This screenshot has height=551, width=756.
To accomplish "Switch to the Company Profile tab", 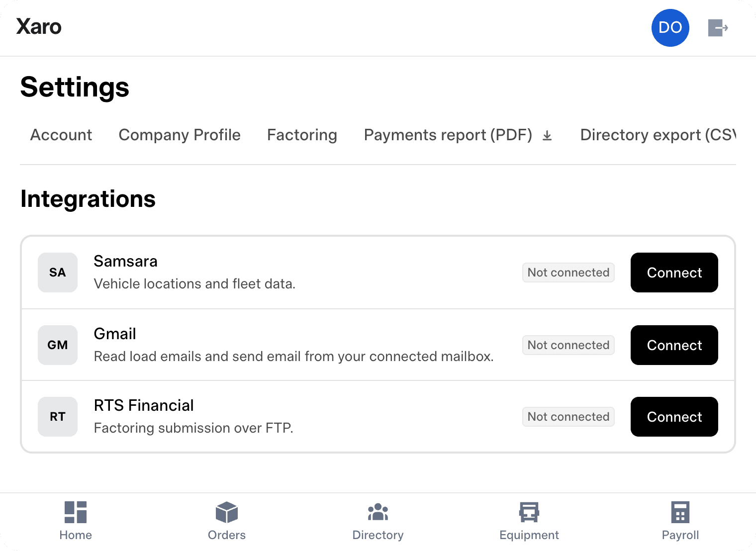I will (180, 135).
